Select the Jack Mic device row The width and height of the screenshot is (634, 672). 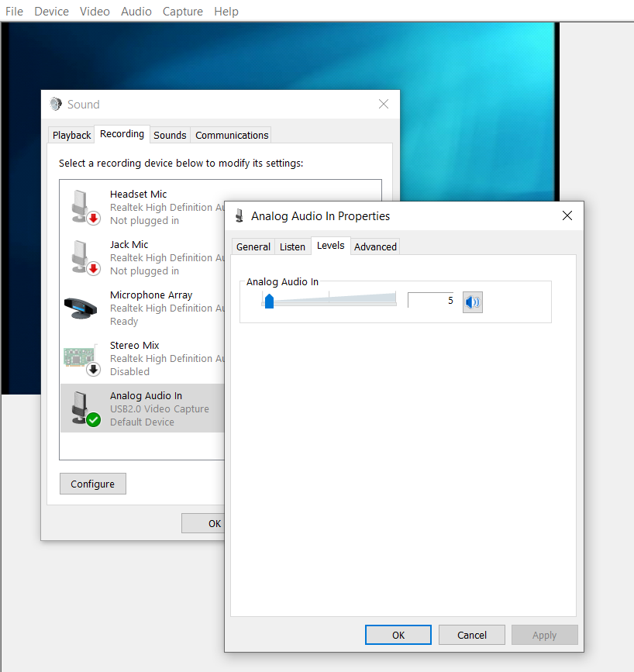point(143,257)
